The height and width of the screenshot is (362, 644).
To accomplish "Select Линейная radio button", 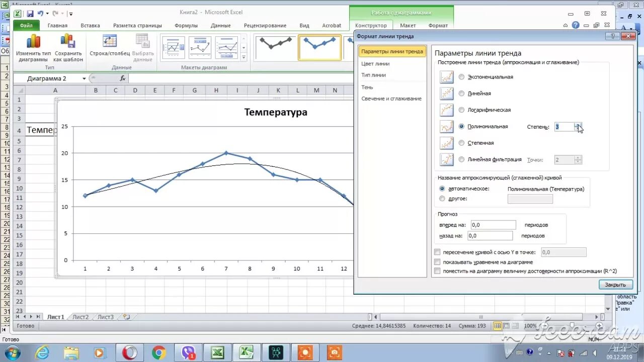I will click(x=462, y=94).
